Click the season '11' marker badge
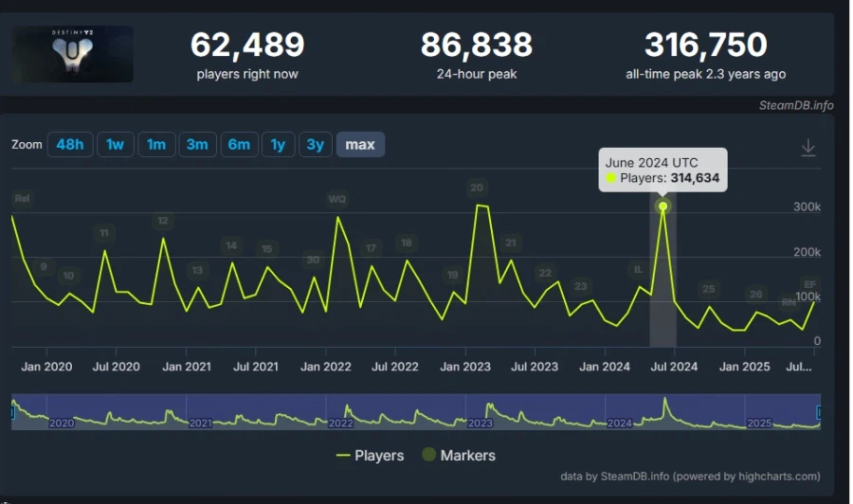 coord(104,233)
